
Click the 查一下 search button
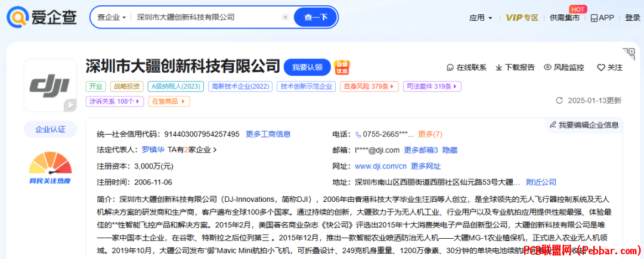(x=315, y=17)
